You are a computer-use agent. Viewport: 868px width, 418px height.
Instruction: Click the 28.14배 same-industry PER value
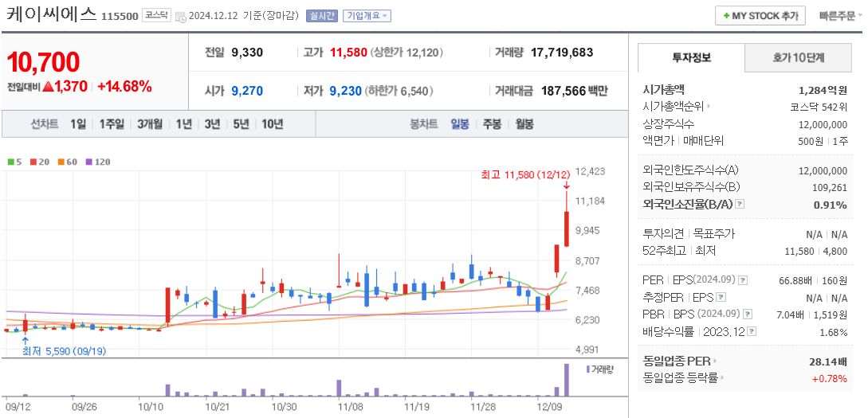click(x=828, y=362)
